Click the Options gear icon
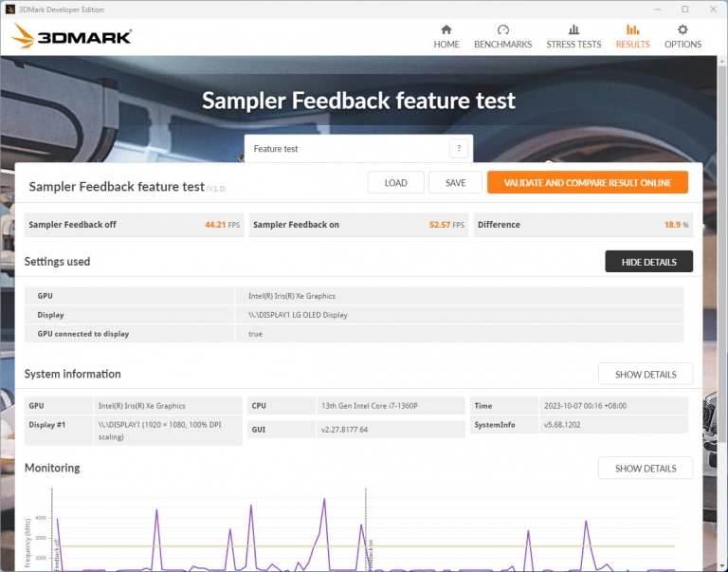Image resolution: width=728 pixels, height=572 pixels. (682, 29)
